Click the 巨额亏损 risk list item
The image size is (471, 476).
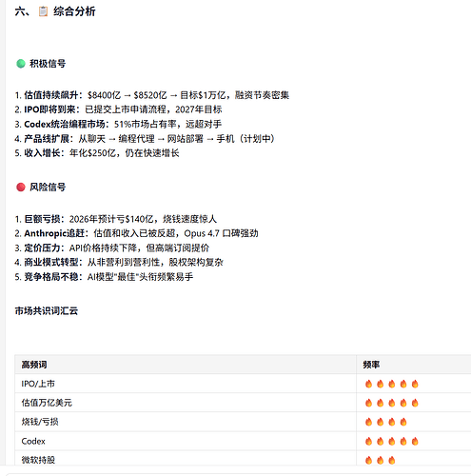116,219
